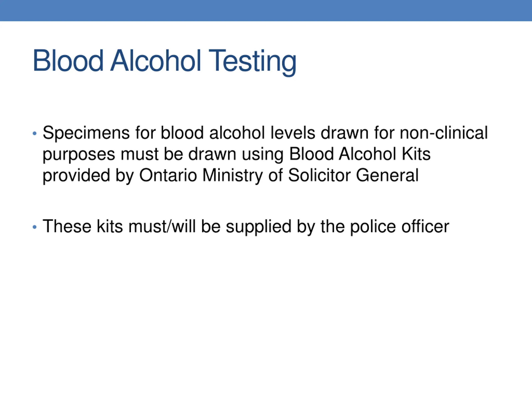532x399 pixels.
Task: Click the word 'supplied'
Action: coord(259,227)
